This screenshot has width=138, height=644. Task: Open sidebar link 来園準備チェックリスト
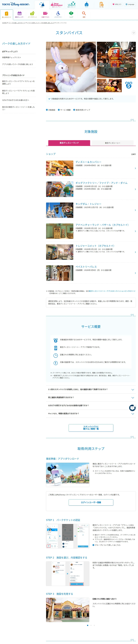pos(11,58)
